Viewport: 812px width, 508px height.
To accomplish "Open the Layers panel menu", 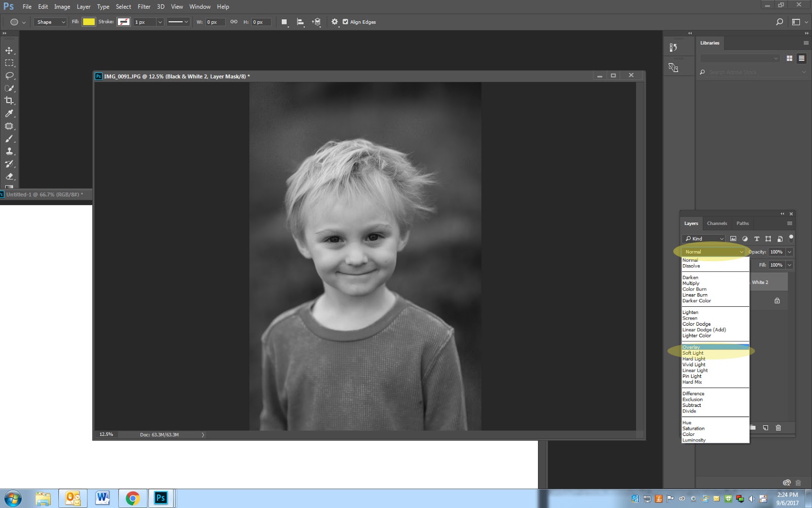I will point(790,223).
